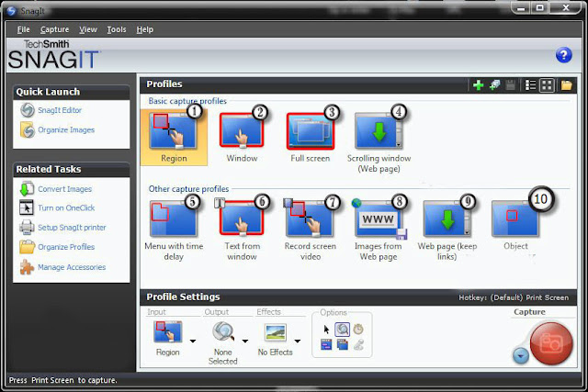This screenshot has width=588, height=392.
Task: Click the Convert Images task
Action: click(x=56, y=189)
